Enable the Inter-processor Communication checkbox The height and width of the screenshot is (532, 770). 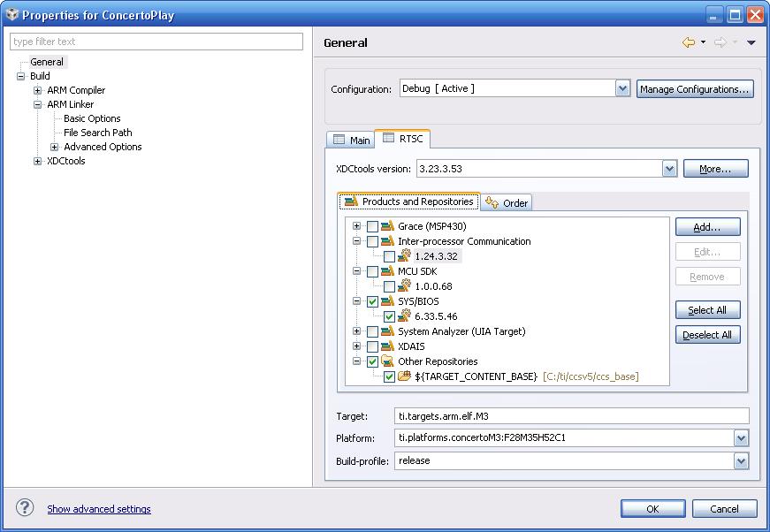coord(371,240)
